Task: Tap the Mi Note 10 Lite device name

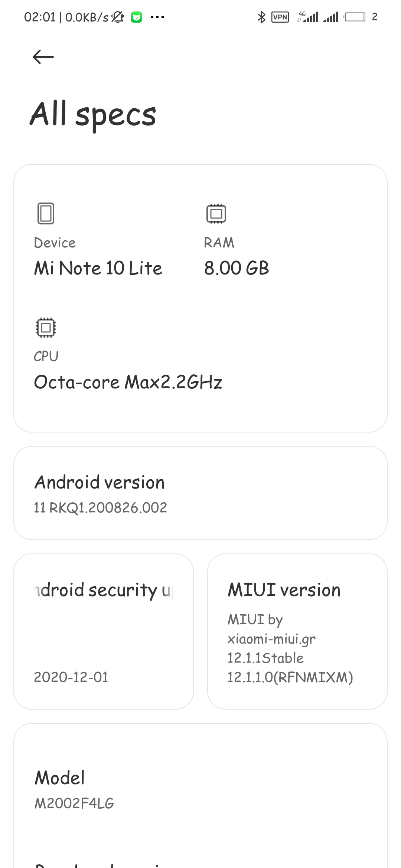Action: (98, 268)
